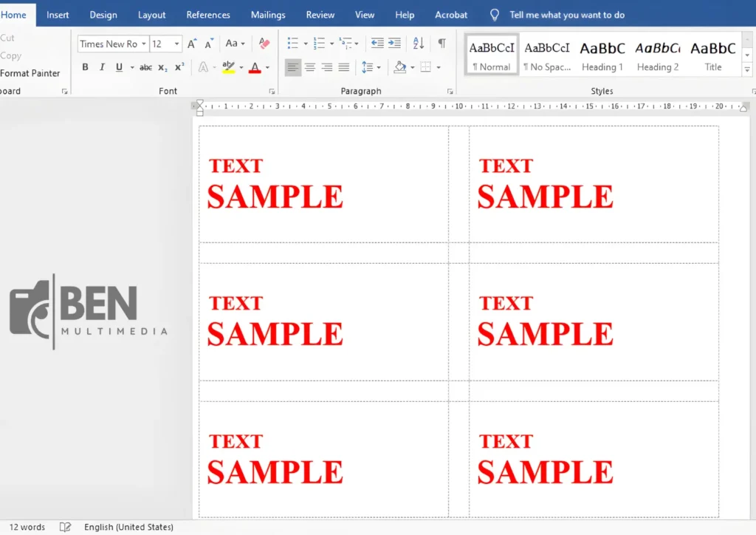Toggle Bold formatting
The width and height of the screenshot is (756, 535).
click(x=85, y=67)
